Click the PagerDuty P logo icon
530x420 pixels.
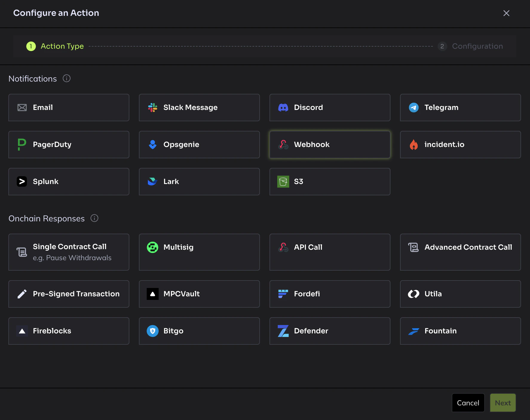click(x=22, y=145)
